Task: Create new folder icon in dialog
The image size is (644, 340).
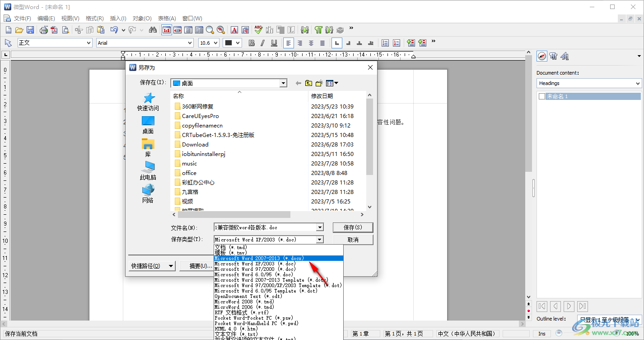Action: pyautogui.click(x=319, y=83)
